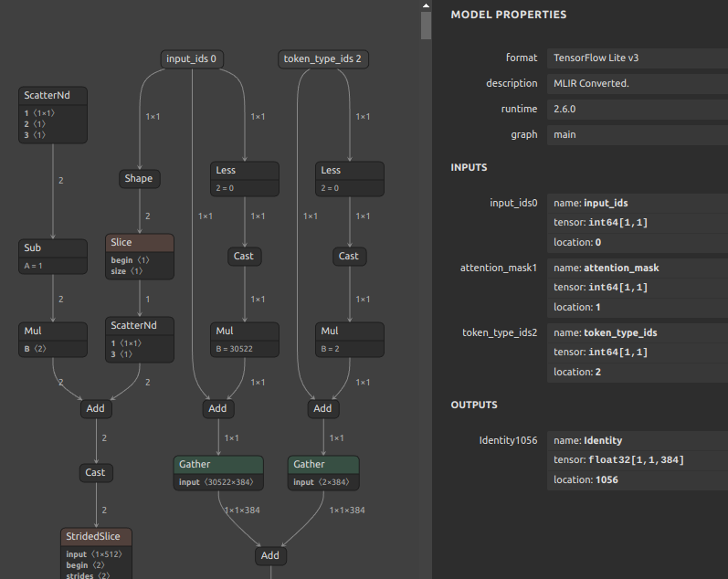Click the attention_mask name entry
Viewport: 728px width, 579px height.
[638, 268]
